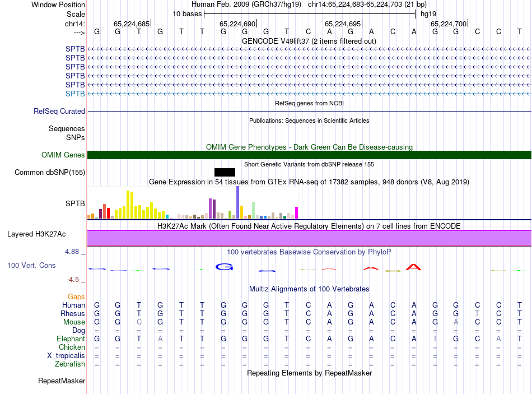The image size is (532, 394).
Task: Click the light blue SPTB transcript label
Action: point(75,94)
